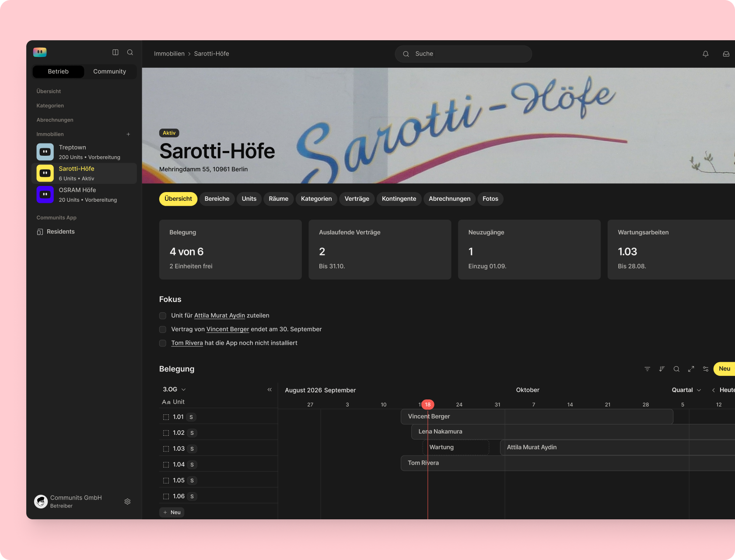Image resolution: width=735 pixels, height=560 pixels.
Task: Select unit 1.03 row checkbox
Action: pyautogui.click(x=166, y=448)
